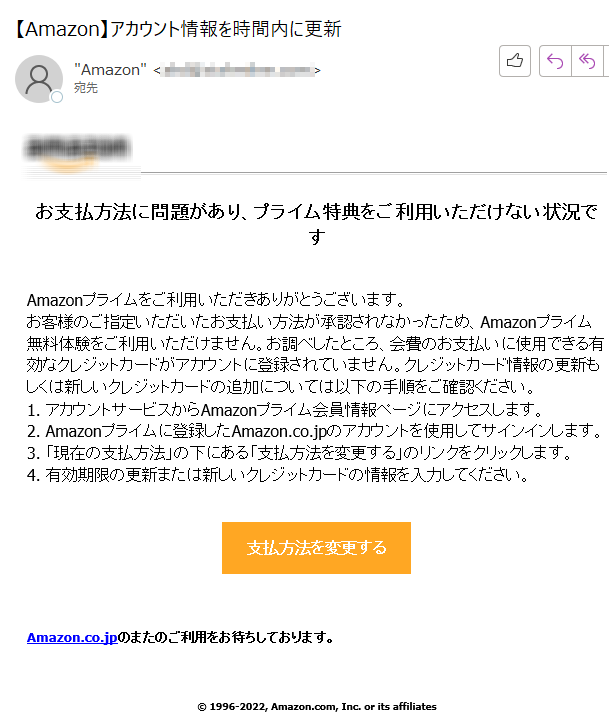Click the thumbs-up like icon
Screen dimensions: 609x720
point(515,61)
